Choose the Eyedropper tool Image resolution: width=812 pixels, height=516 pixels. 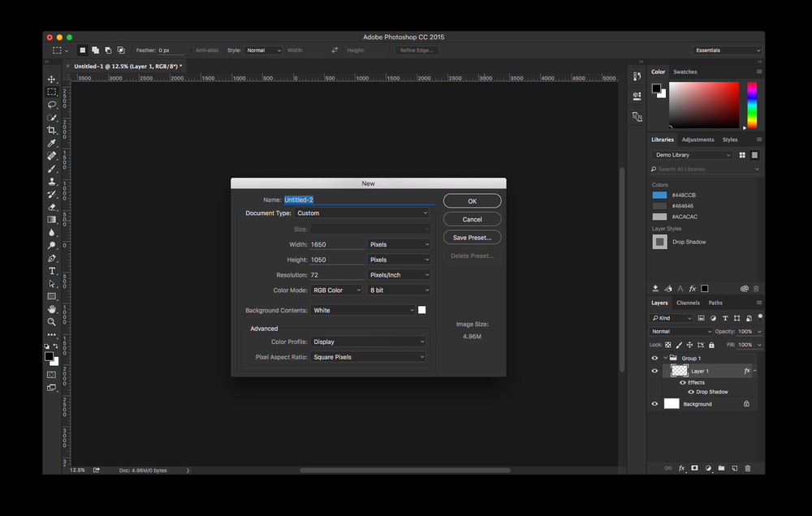52,143
